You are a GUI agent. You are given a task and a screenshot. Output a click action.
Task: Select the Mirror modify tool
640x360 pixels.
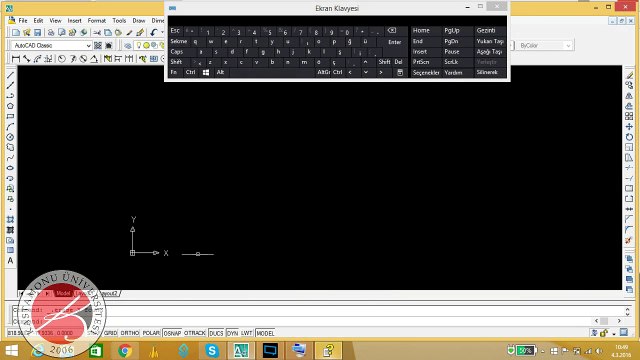[629, 96]
